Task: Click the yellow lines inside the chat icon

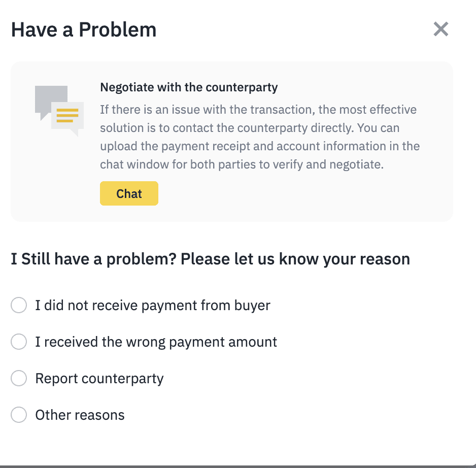Action: [67, 115]
